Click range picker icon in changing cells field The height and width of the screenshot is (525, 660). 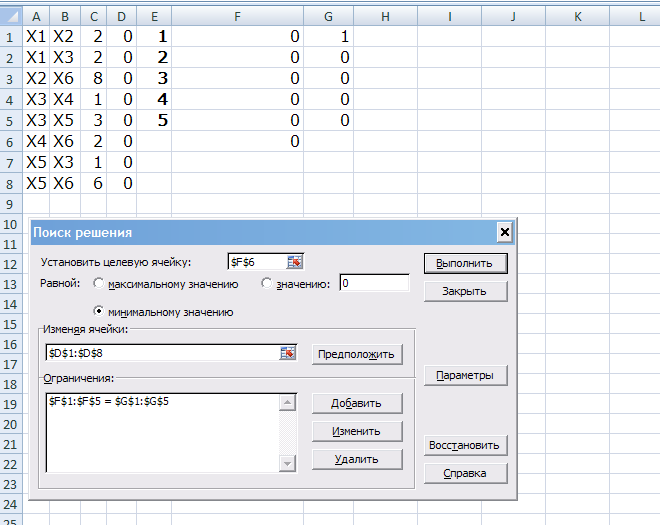pyautogui.click(x=288, y=353)
